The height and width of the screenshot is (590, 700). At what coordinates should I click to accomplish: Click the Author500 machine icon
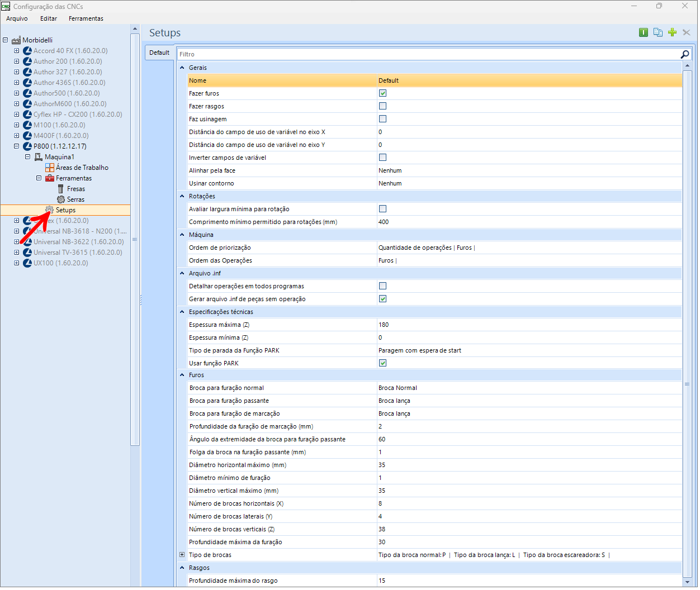(27, 93)
